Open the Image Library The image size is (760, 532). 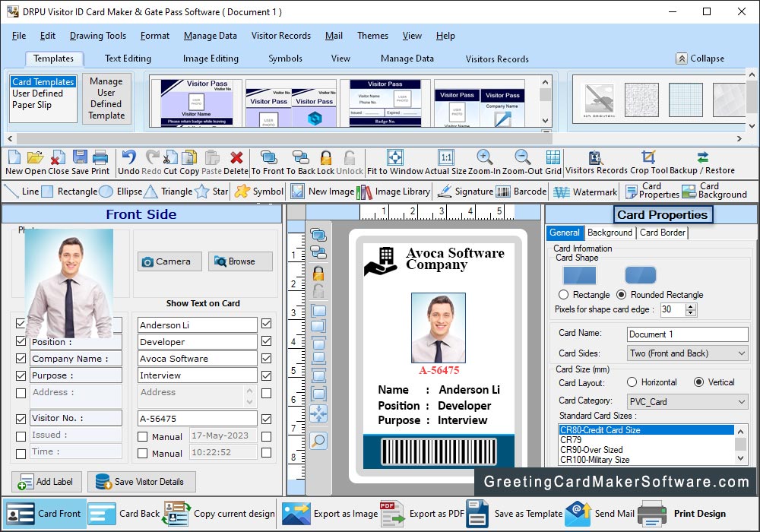coord(393,192)
